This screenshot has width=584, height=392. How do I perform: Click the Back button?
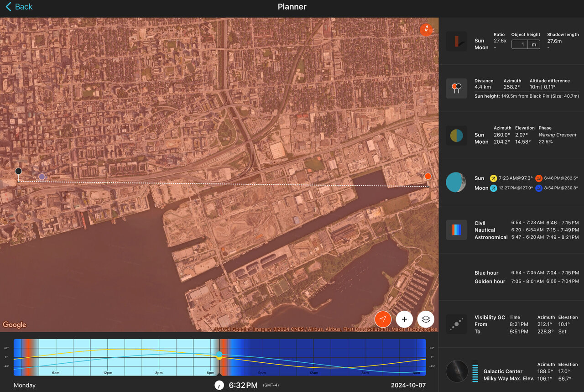point(19,7)
